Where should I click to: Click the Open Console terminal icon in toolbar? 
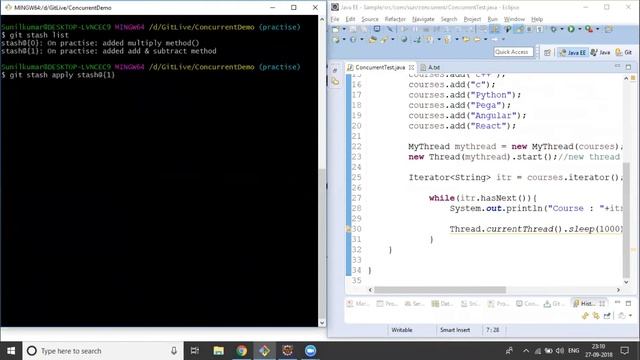click(x=377, y=29)
